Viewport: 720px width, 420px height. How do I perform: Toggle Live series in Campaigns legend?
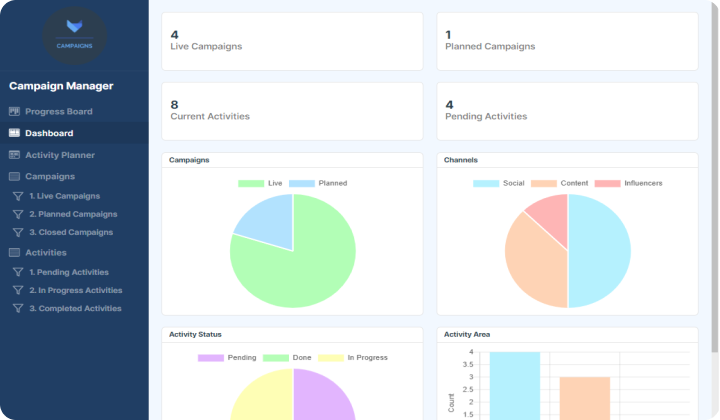click(x=260, y=183)
